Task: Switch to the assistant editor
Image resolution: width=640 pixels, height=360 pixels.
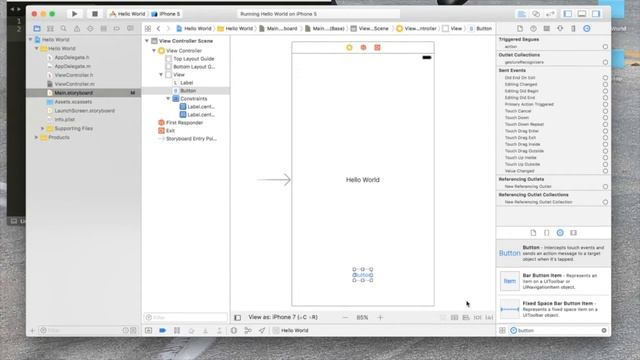Action: (x=536, y=14)
